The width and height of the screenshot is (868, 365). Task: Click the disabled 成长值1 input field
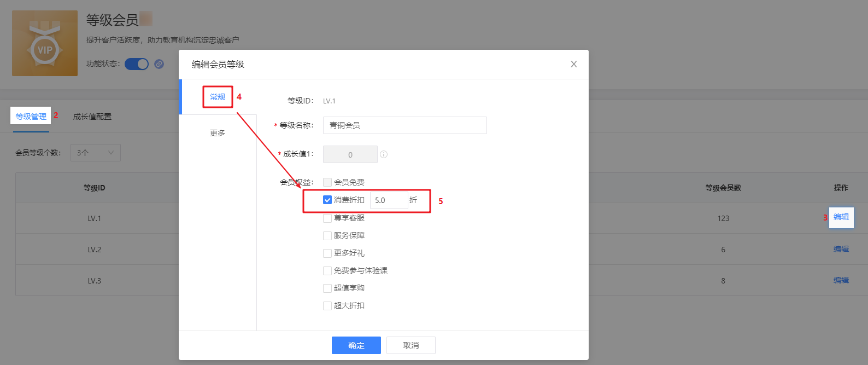[x=350, y=154]
